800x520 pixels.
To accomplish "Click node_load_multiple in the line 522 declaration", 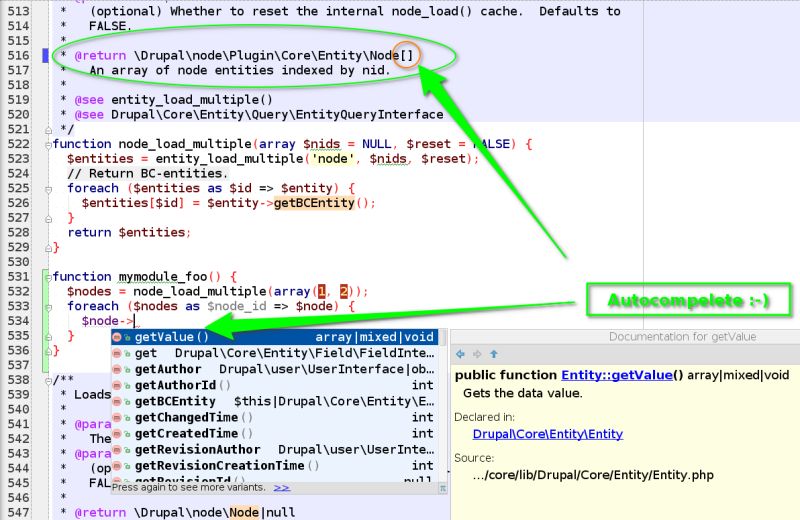I will 185,144.
